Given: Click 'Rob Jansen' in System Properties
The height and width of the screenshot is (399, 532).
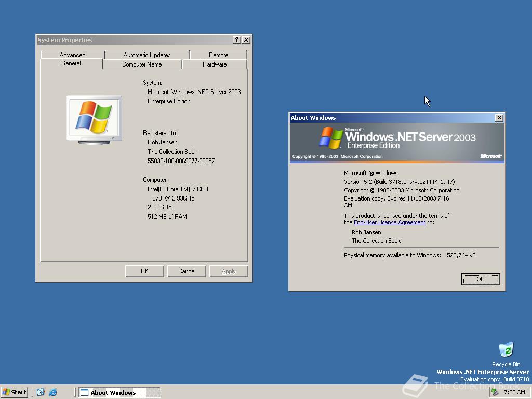Looking at the screenshot, I should tap(162, 142).
